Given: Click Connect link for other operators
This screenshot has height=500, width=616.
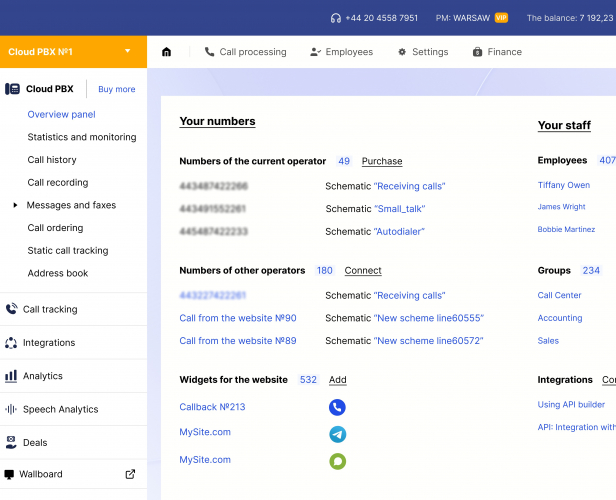Looking at the screenshot, I should pos(363,270).
